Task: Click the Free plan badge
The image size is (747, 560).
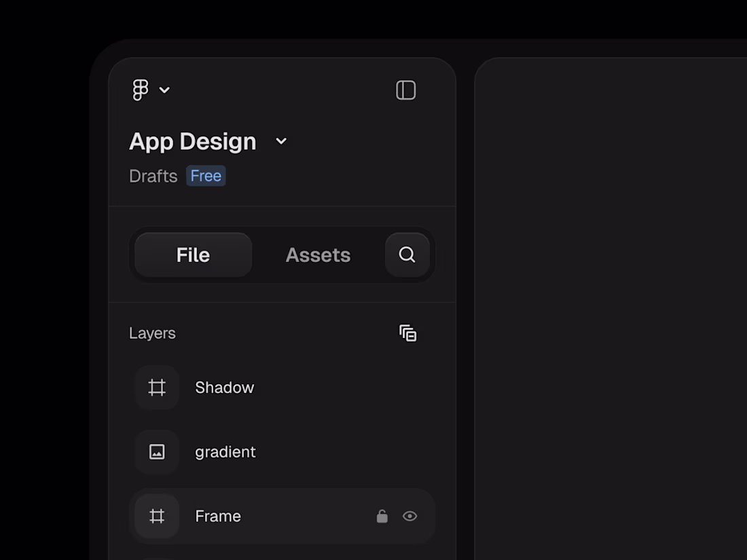Action: 205,176
